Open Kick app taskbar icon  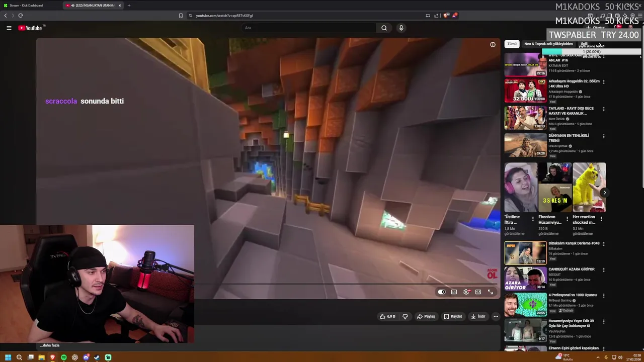pos(108,357)
